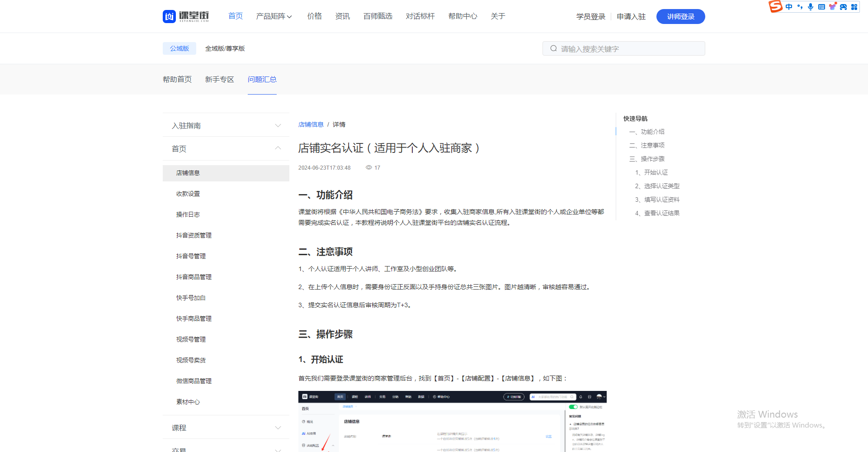
Task: Open the Sogou soft keyboard icon
Action: [821, 7]
